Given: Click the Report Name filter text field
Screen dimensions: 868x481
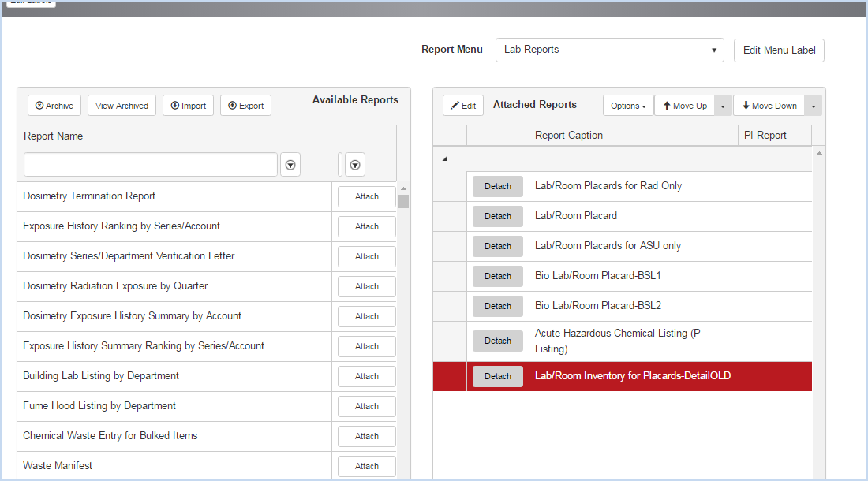Looking at the screenshot, I should pyautogui.click(x=151, y=165).
